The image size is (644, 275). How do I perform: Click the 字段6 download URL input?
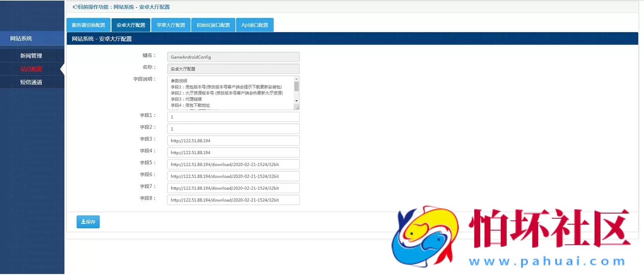(x=233, y=176)
